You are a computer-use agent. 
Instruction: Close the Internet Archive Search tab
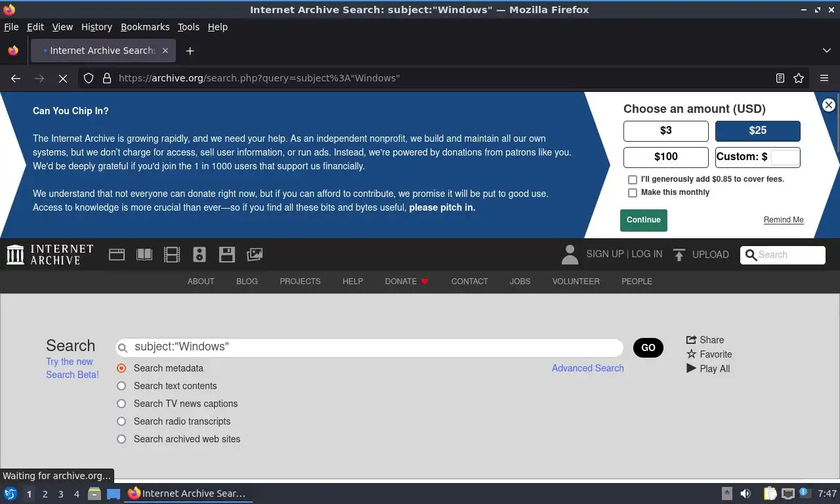click(x=165, y=51)
